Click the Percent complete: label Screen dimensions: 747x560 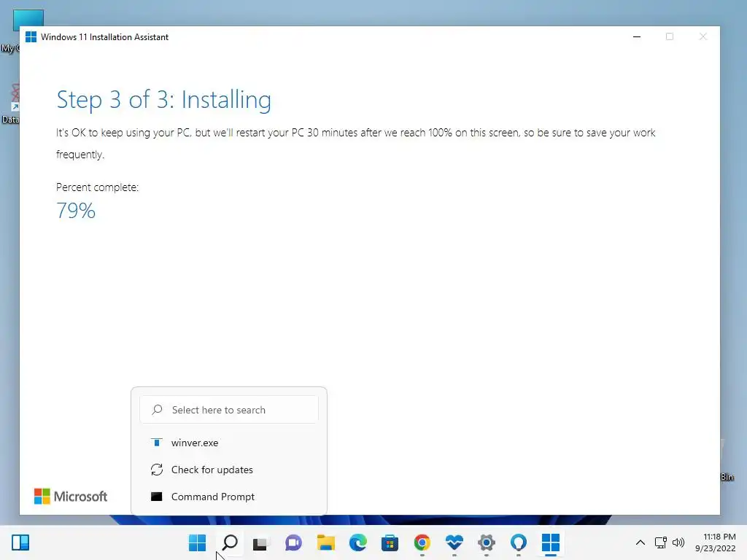click(x=97, y=187)
